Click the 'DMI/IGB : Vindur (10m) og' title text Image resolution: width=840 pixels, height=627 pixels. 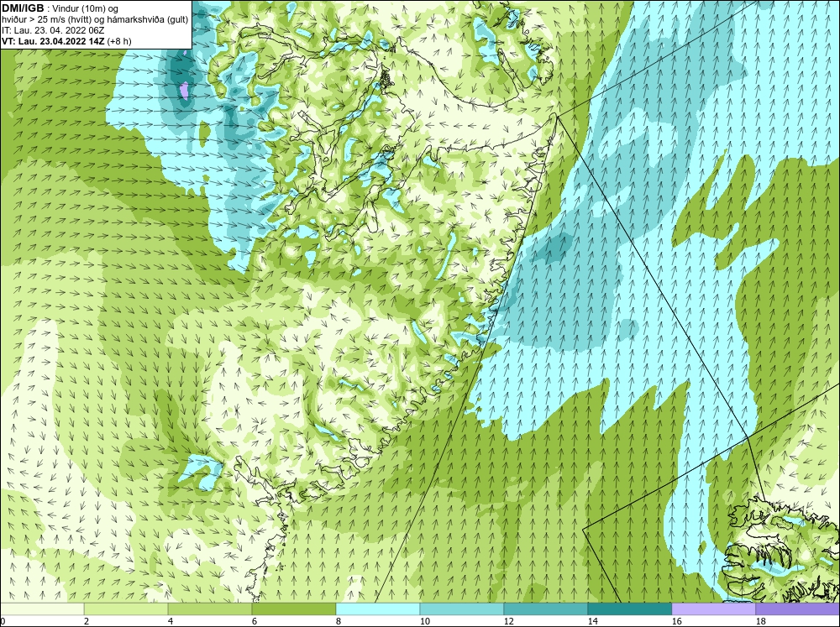coord(60,8)
